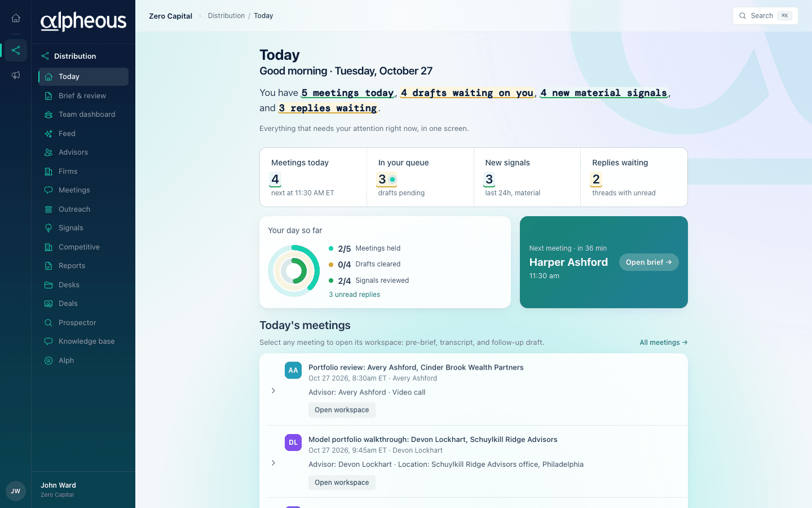Click the 3 unread replies link
Screen dimensions: 812x508
(355, 295)
